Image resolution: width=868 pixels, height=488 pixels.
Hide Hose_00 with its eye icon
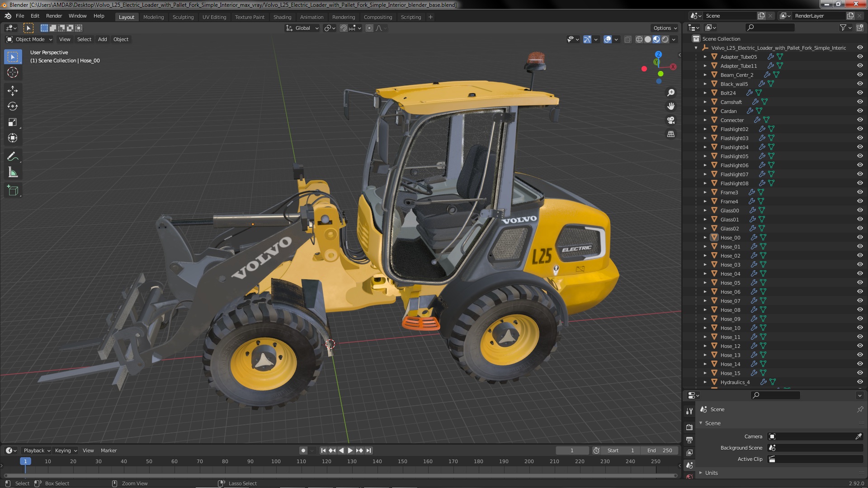860,238
